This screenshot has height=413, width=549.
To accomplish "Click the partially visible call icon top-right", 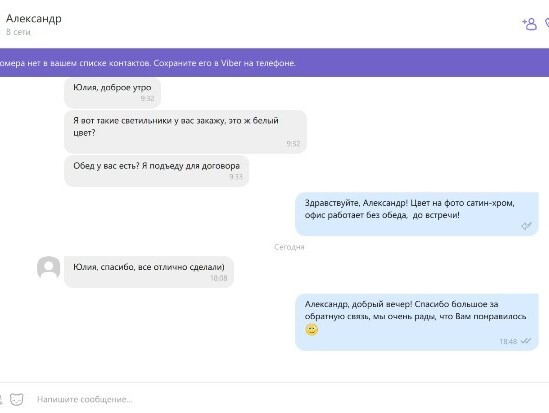I will coord(547,24).
